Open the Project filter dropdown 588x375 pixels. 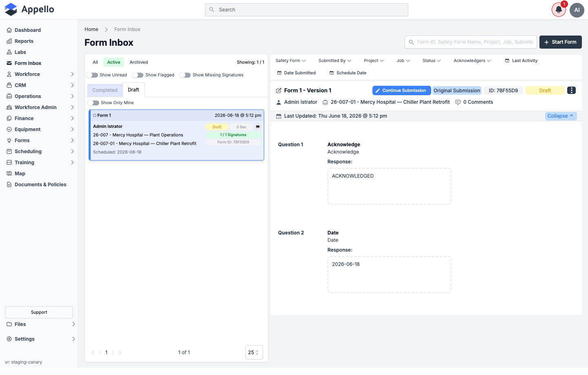pos(374,61)
